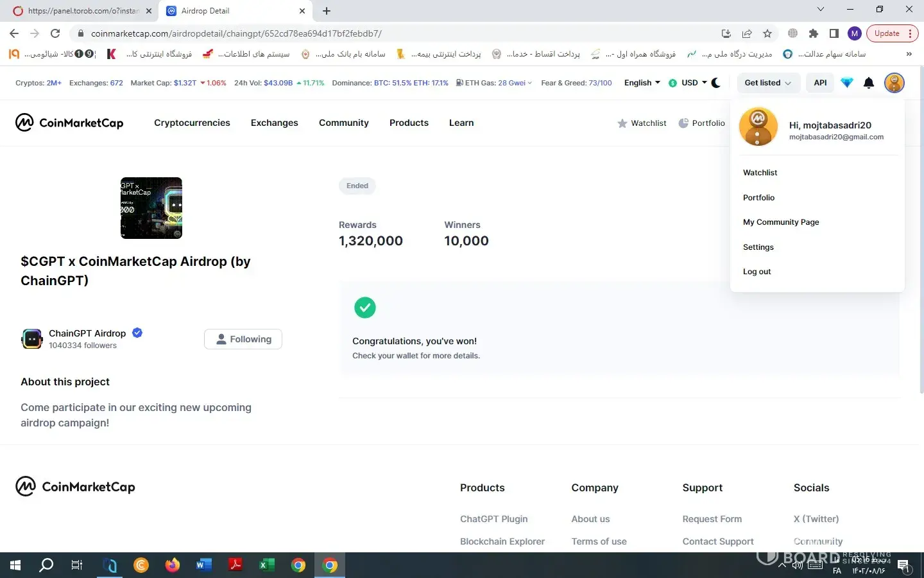The image size is (924, 578).
Task: Click the footer CoinMarketCap logo
Action: (x=76, y=487)
